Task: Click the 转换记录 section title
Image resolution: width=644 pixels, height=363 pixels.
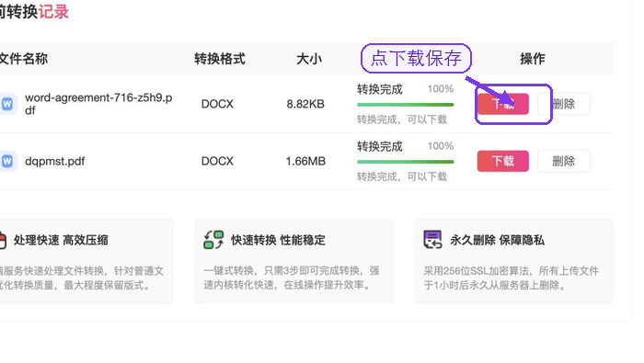Action: point(34,11)
